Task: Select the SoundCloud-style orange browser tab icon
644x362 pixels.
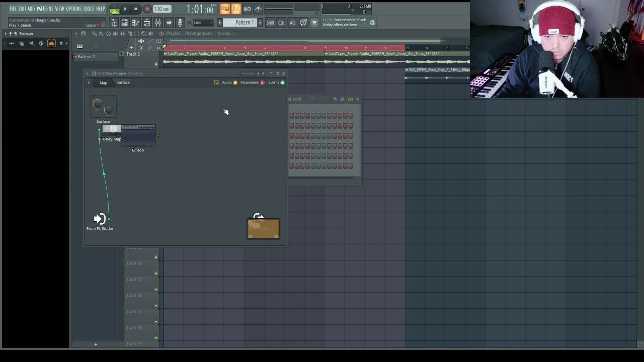Action: coord(51,44)
